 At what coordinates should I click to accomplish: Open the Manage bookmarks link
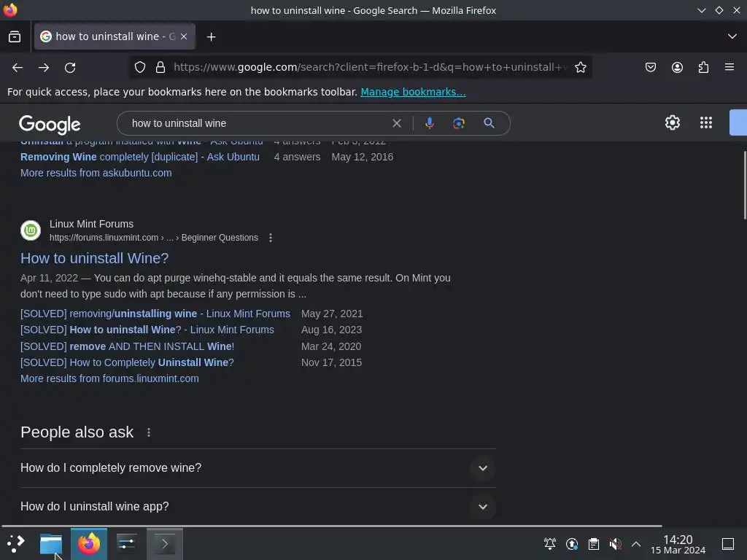pyautogui.click(x=413, y=92)
